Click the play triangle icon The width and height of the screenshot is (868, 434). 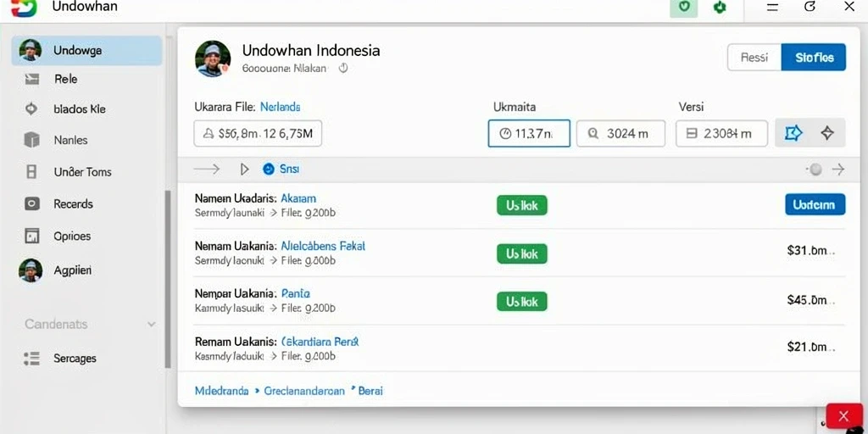245,170
